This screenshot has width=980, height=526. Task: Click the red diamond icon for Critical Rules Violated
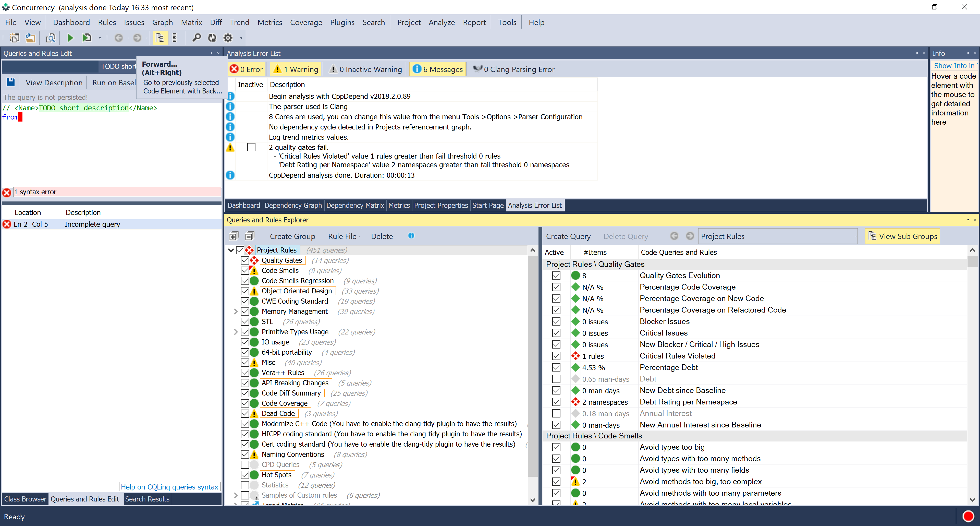575,356
